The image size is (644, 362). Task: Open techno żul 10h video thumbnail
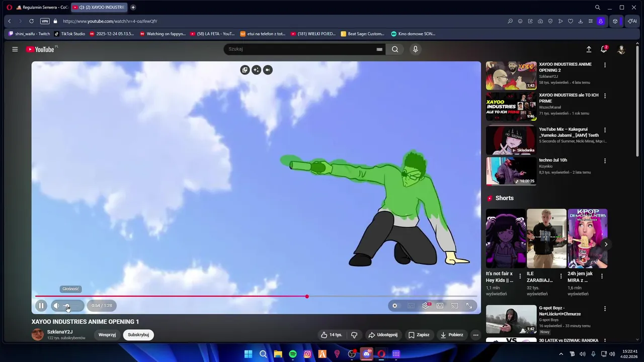511,171
